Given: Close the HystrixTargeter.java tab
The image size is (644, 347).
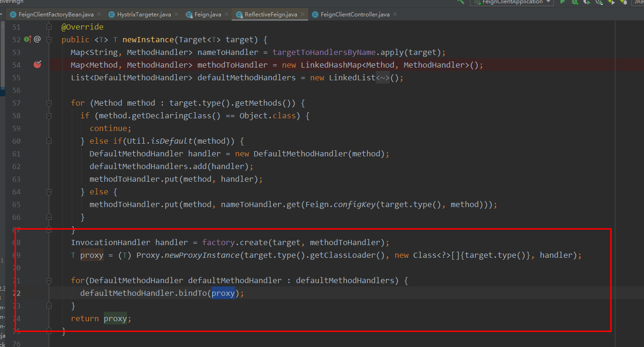Looking at the screenshot, I should click(x=176, y=15).
